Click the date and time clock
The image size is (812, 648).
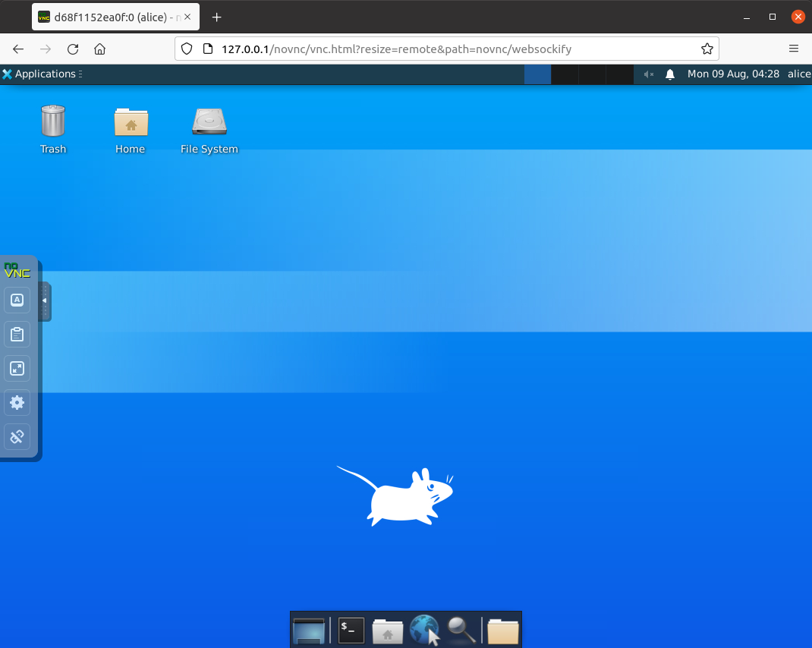[733, 74]
